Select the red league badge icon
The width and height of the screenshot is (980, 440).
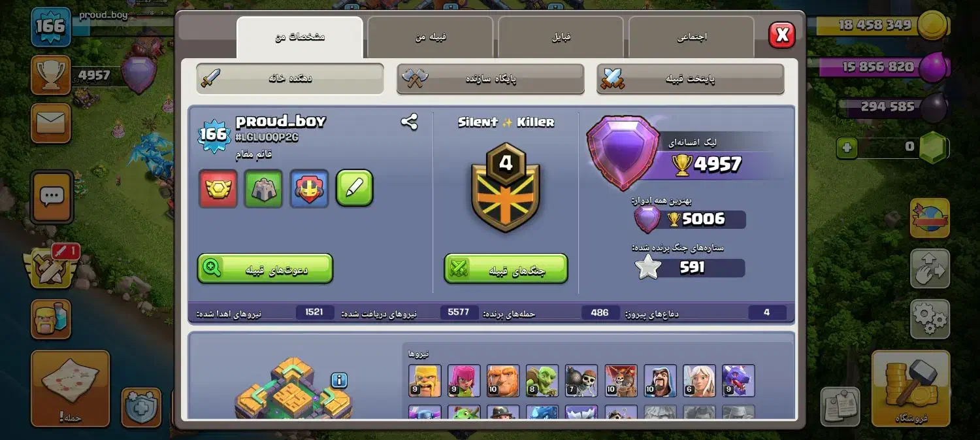(218, 188)
